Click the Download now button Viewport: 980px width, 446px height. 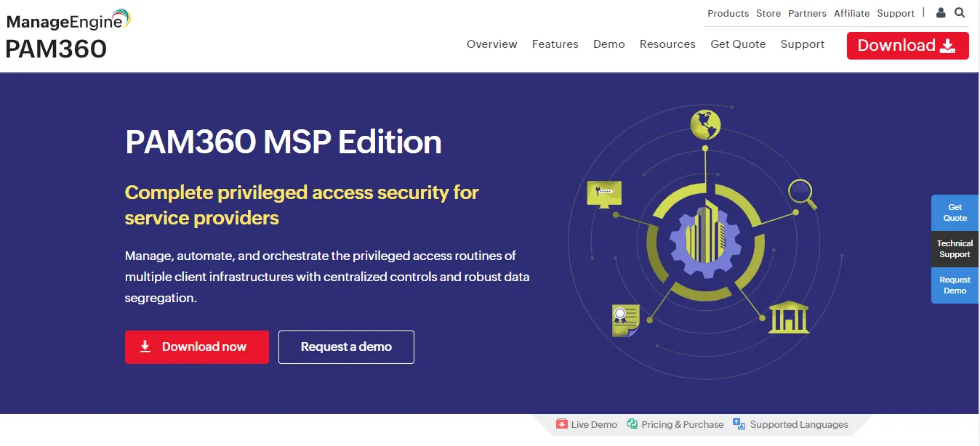(197, 347)
